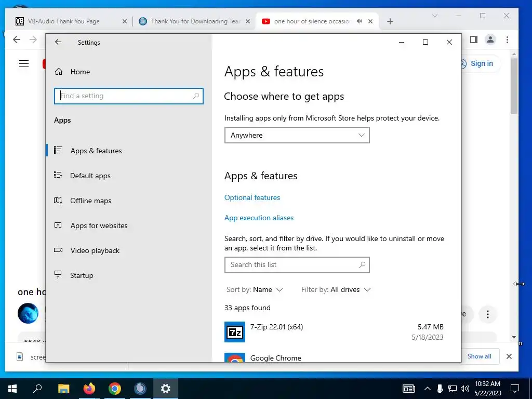Mute the YouTube tab via speaker icon

(359, 21)
